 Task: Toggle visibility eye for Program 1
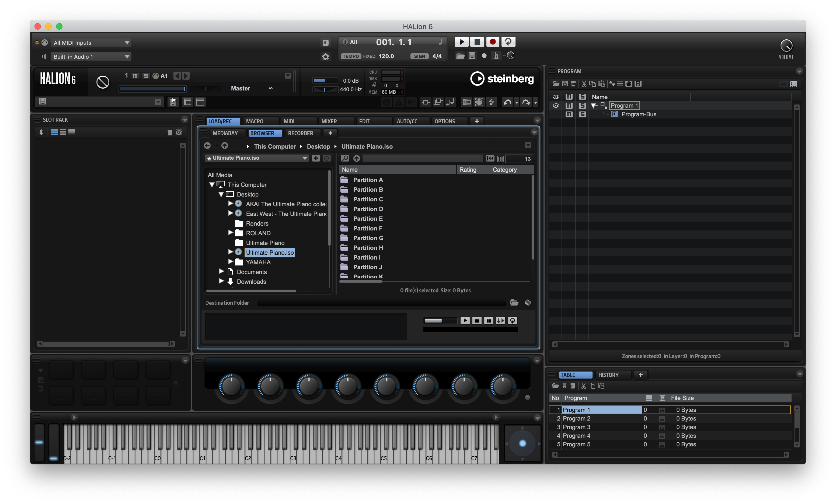[556, 106]
